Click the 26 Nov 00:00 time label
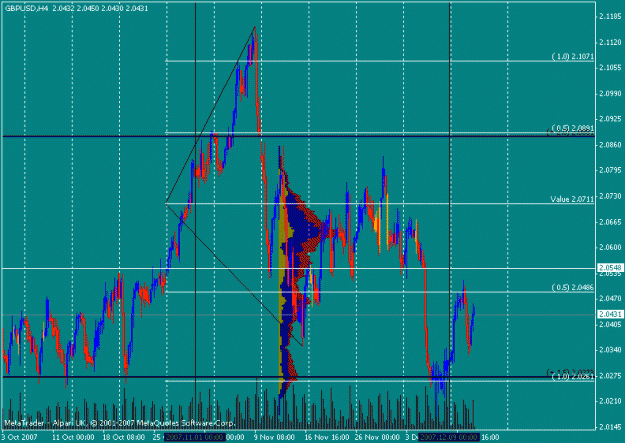625x443 pixels. coord(377,437)
